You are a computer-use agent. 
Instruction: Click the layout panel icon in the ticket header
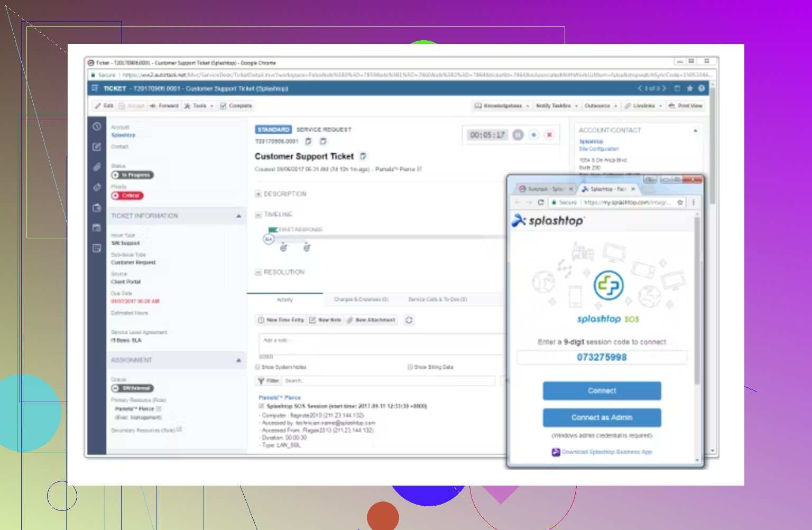point(677,88)
